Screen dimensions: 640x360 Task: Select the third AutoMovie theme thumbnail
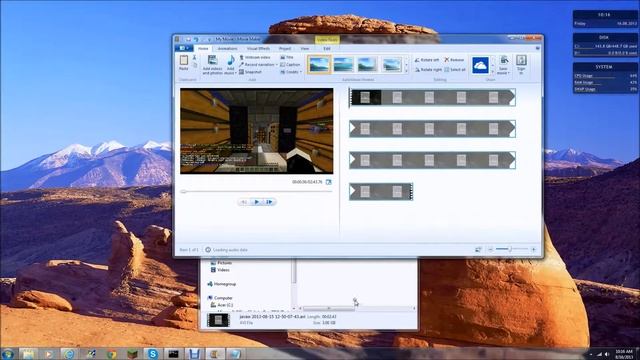(x=367, y=64)
